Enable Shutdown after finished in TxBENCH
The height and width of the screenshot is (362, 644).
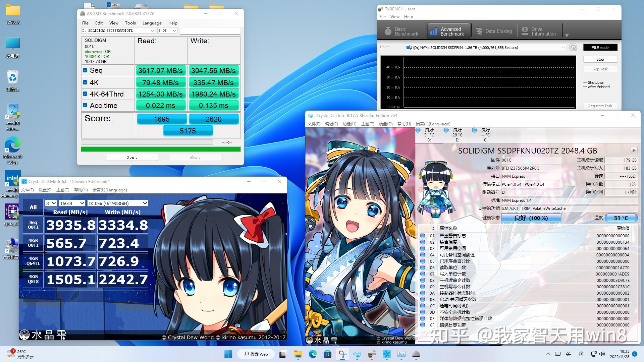[x=585, y=84]
